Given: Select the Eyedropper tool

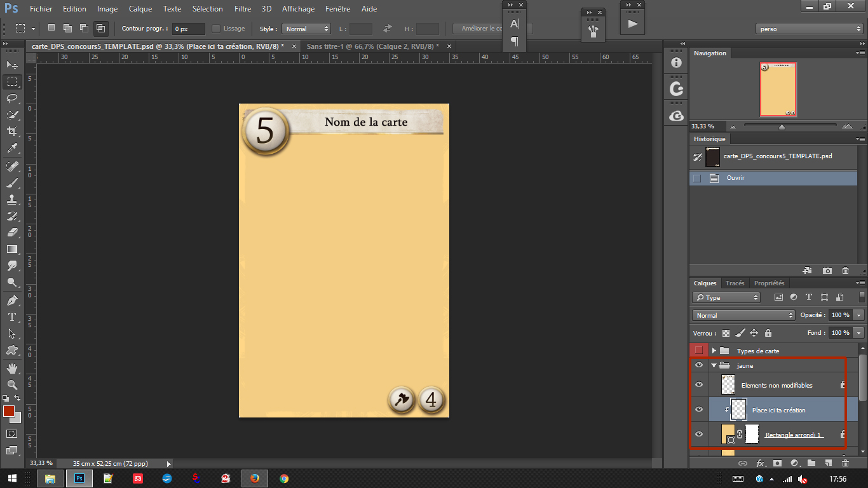Looking at the screenshot, I should tap(12, 149).
